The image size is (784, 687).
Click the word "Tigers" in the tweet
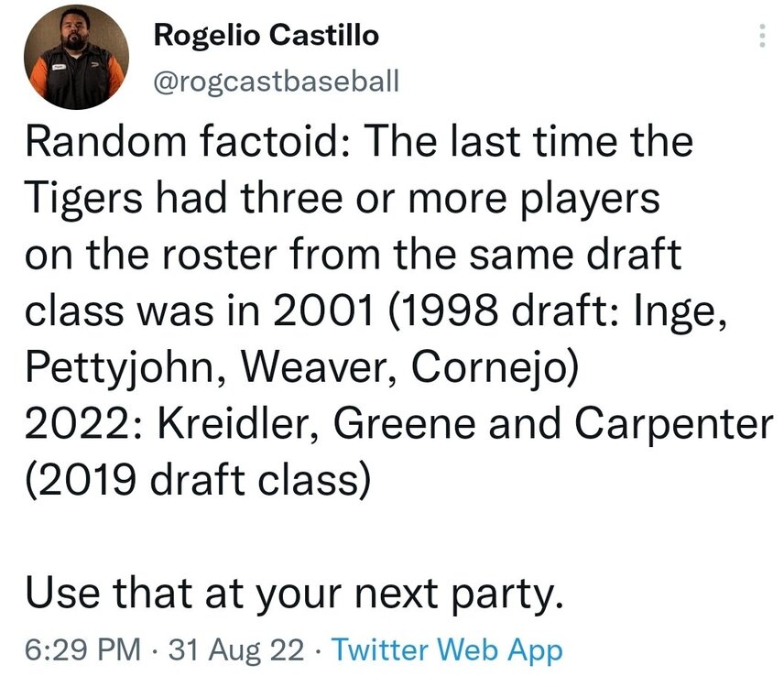[86, 200]
